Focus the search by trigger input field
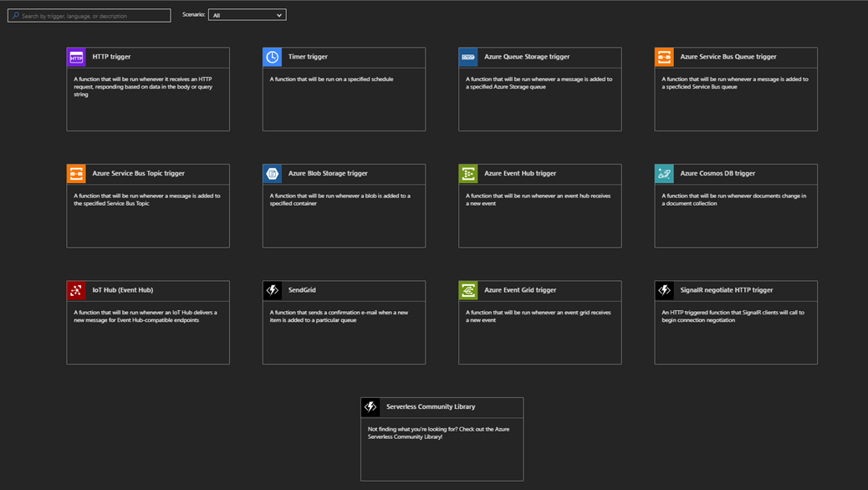Screen dimensions: 868x490 click(x=89, y=16)
